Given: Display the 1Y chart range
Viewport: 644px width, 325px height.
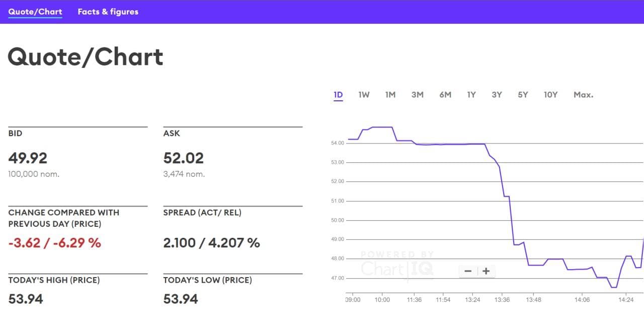Looking at the screenshot, I should coord(471,95).
